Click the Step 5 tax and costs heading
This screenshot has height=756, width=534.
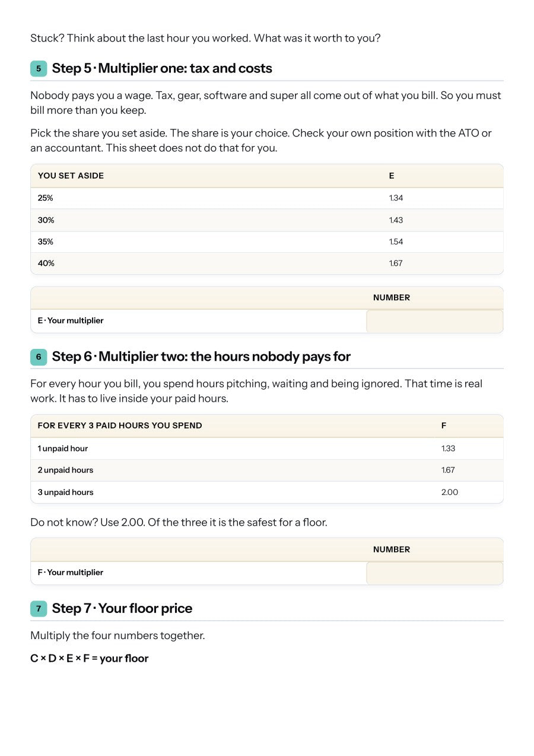(x=162, y=69)
